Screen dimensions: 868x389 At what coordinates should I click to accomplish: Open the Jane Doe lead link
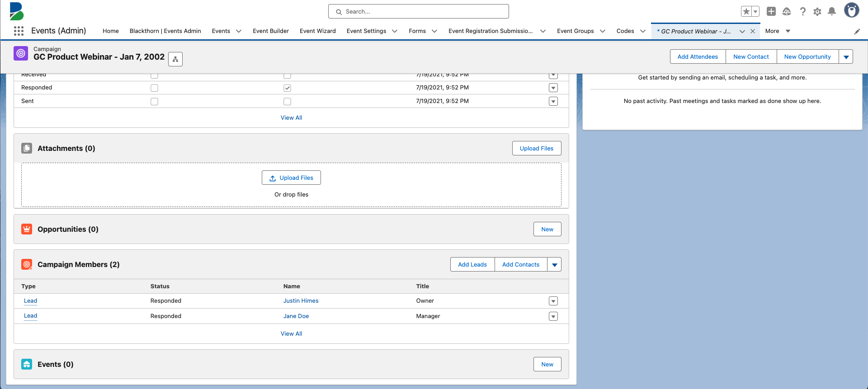click(x=296, y=316)
